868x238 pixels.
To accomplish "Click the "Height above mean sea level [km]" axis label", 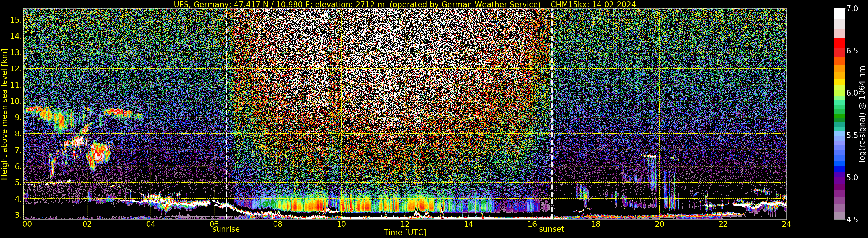I will pyautogui.click(x=4, y=114).
